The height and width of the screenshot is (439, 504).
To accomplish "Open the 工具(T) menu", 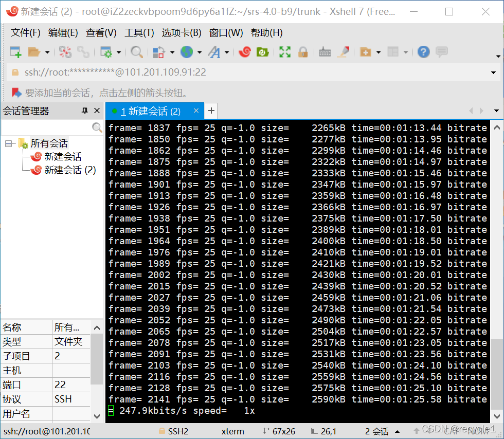I will point(139,32).
